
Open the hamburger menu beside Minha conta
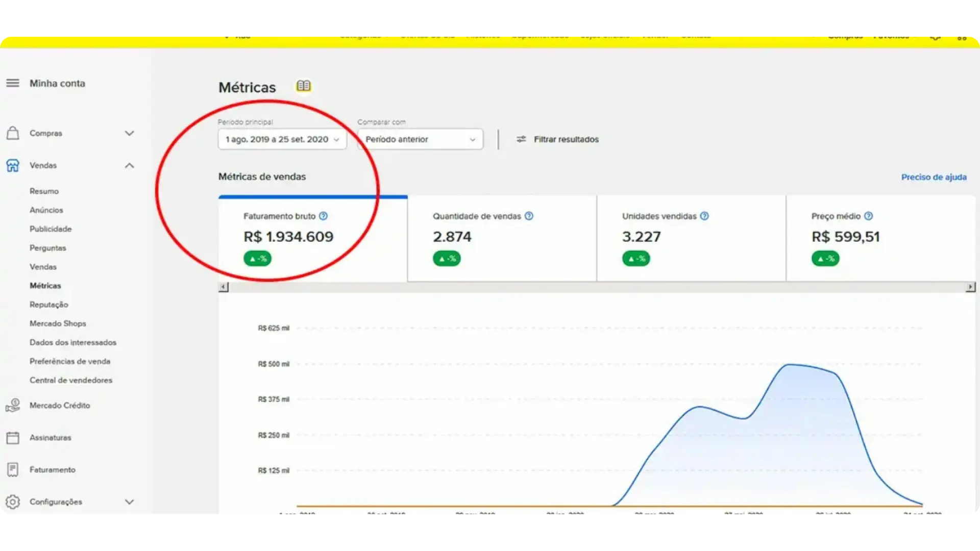click(x=13, y=83)
